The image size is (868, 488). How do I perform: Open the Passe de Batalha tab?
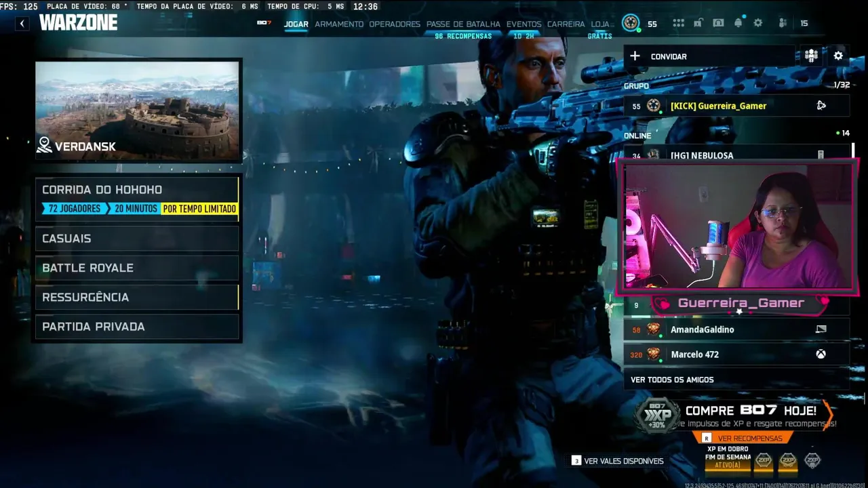pos(463,24)
